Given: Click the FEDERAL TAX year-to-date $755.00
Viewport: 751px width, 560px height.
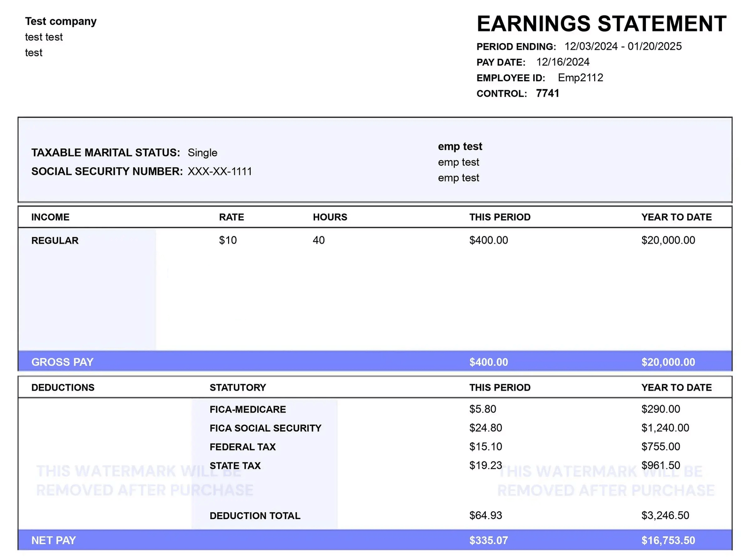Looking at the screenshot, I should pos(660,447).
